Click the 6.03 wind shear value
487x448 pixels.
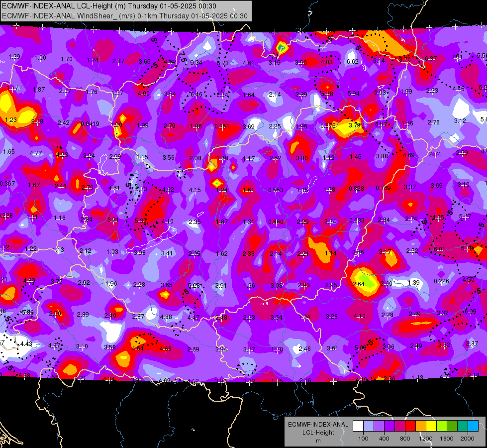(x=380, y=92)
